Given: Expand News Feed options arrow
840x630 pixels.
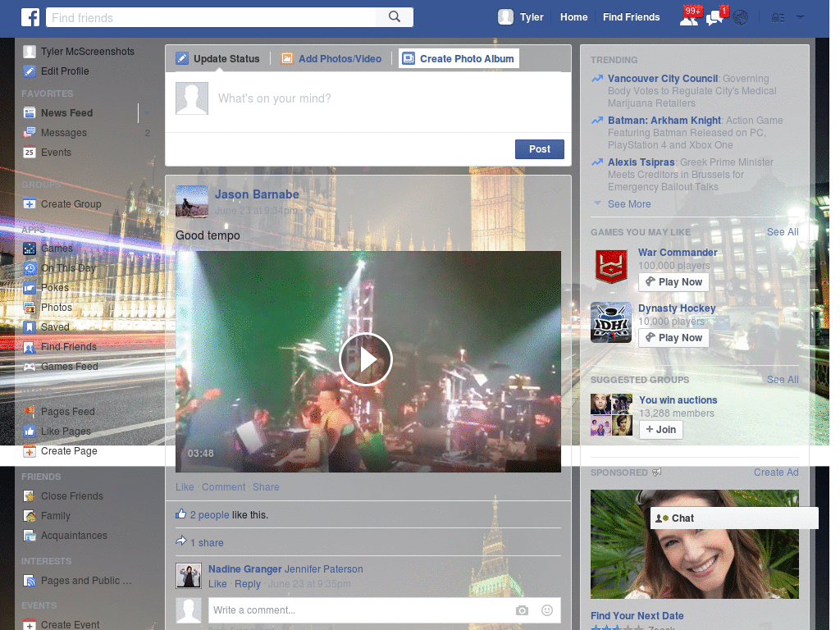Looking at the screenshot, I should pos(148,113).
